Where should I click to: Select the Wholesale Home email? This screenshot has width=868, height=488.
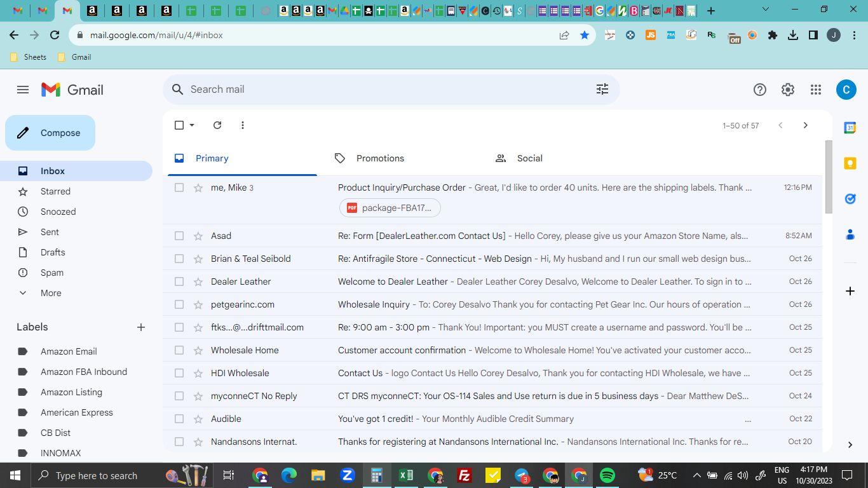[179, 350]
